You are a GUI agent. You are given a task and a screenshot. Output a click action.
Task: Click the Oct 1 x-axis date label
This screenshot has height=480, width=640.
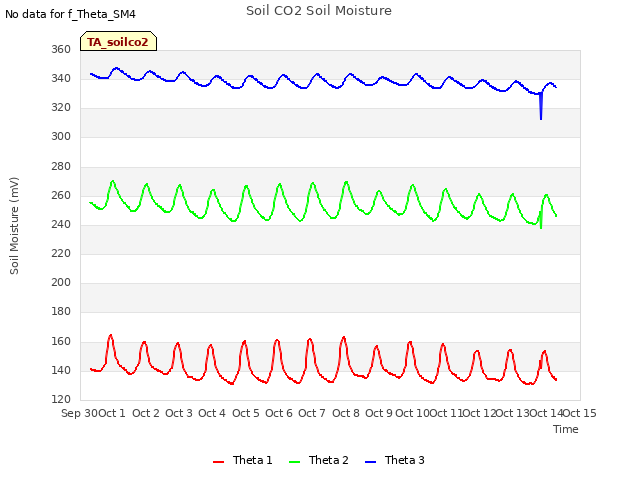[112, 413]
